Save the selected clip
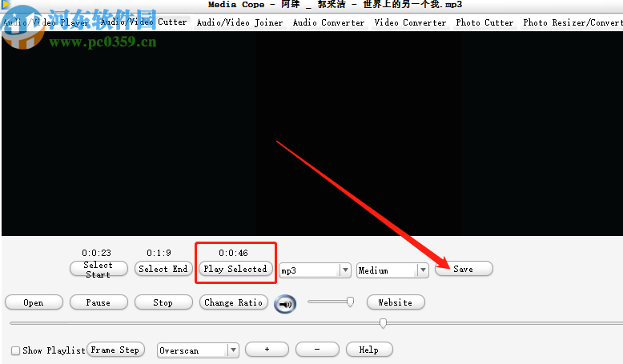 [464, 269]
